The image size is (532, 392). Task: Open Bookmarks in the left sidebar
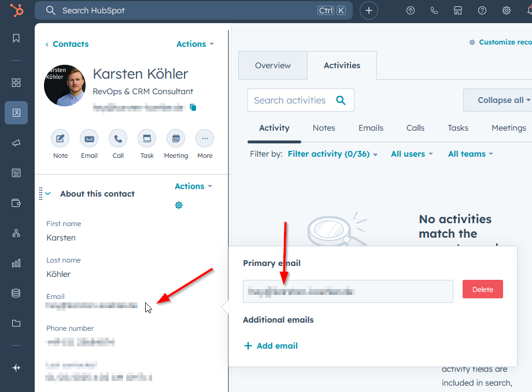click(16, 38)
